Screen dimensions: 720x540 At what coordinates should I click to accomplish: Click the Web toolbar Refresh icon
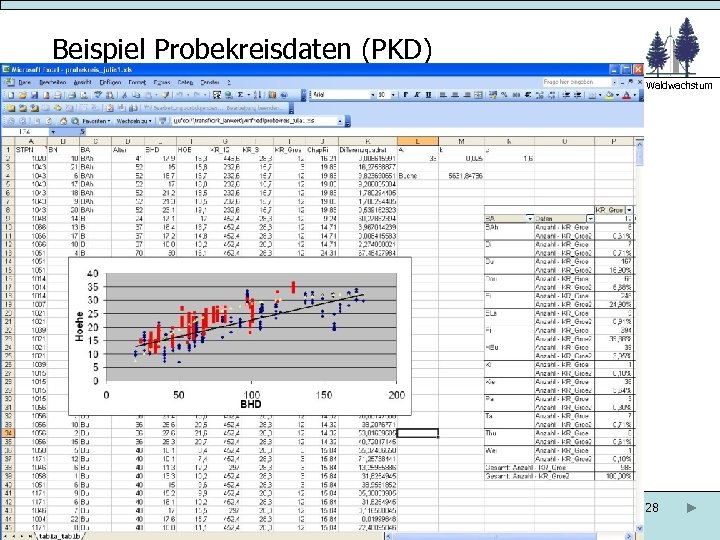pyautogui.click(x=49, y=121)
